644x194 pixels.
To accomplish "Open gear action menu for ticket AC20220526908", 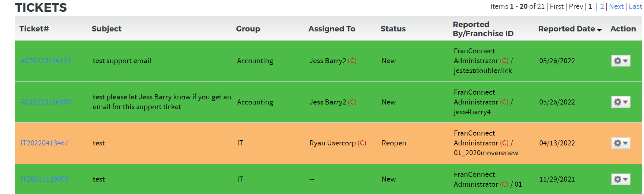I will (621, 102).
